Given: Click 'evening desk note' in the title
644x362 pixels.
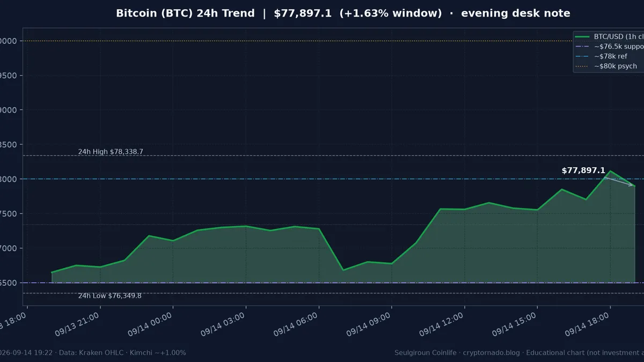Looking at the screenshot, I should [x=515, y=13].
